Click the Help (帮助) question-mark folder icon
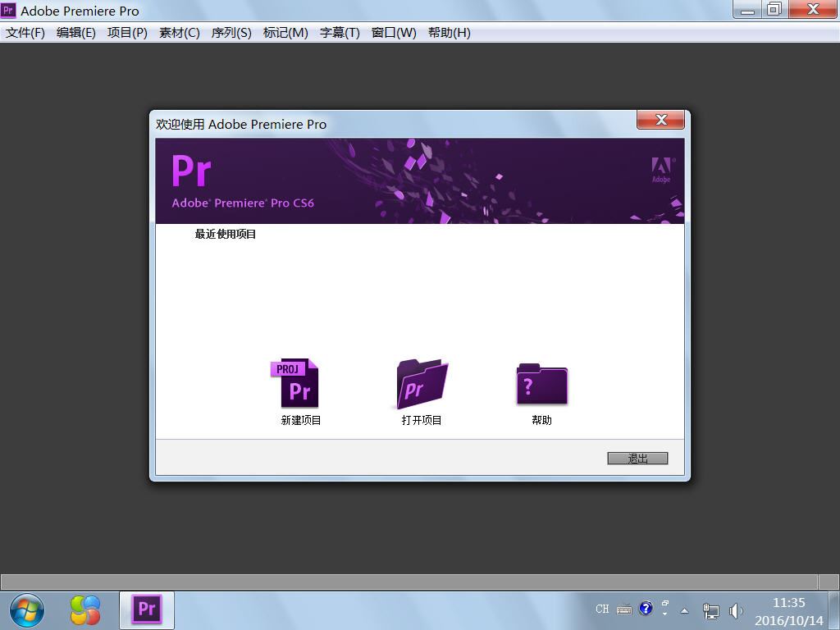Viewport: 840px width, 630px height. click(541, 384)
